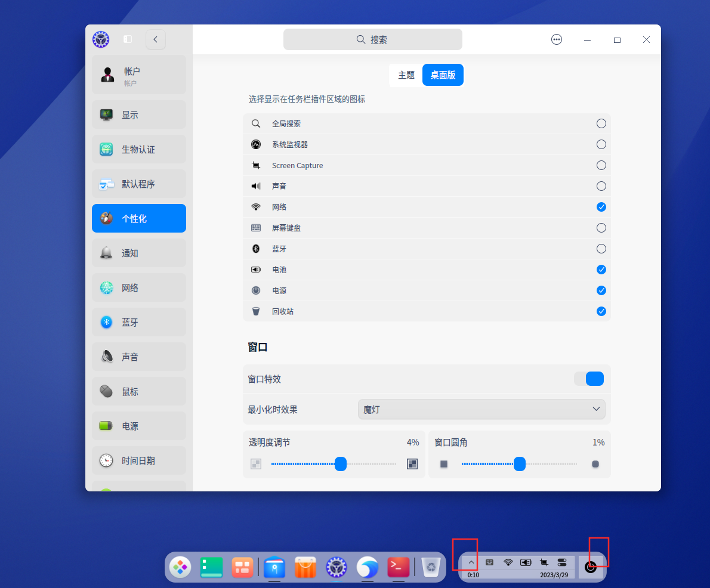Click inside the 搜索 search field
Screen dimensions: 710x588
click(x=373, y=39)
